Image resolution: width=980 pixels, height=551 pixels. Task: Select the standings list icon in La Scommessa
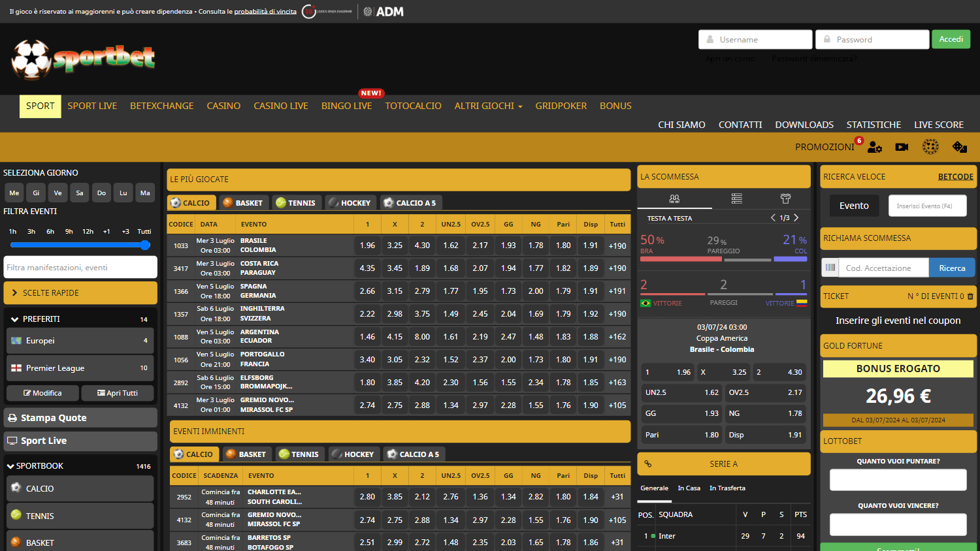(736, 198)
